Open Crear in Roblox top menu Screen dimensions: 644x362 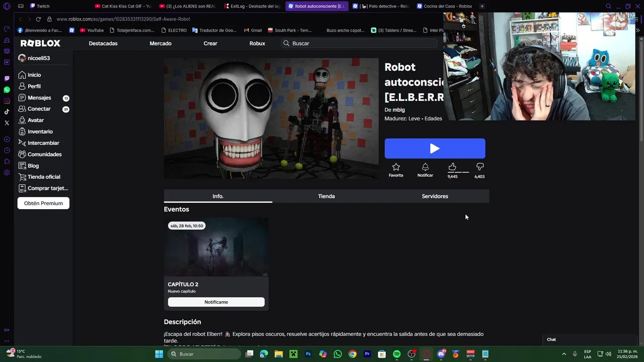(x=210, y=43)
